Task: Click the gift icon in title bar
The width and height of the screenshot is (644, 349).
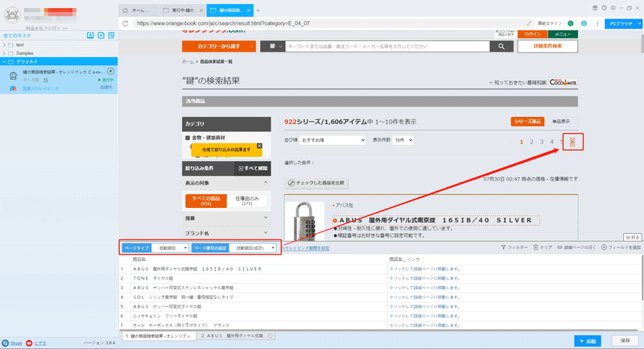Action: click(595, 8)
